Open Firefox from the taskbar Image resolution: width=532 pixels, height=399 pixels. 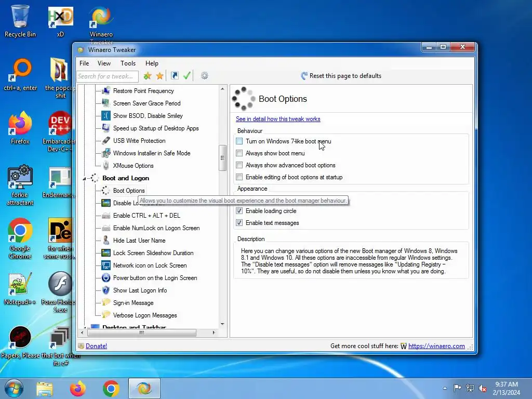(x=78, y=389)
